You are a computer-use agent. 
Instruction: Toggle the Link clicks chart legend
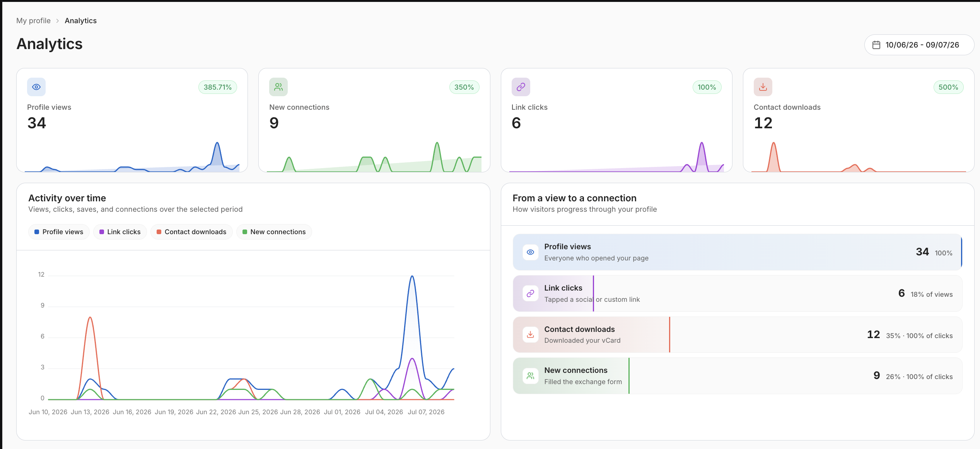[120, 232]
